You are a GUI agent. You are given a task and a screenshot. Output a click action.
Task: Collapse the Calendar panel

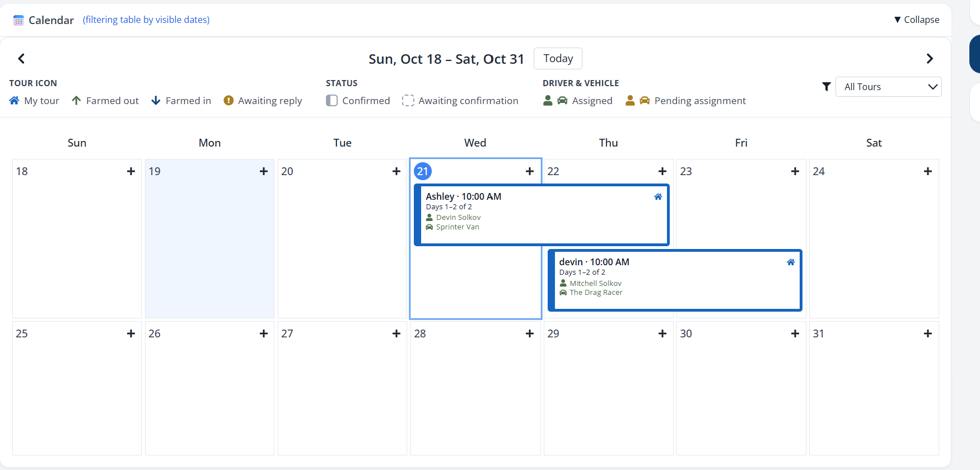coord(917,20)
